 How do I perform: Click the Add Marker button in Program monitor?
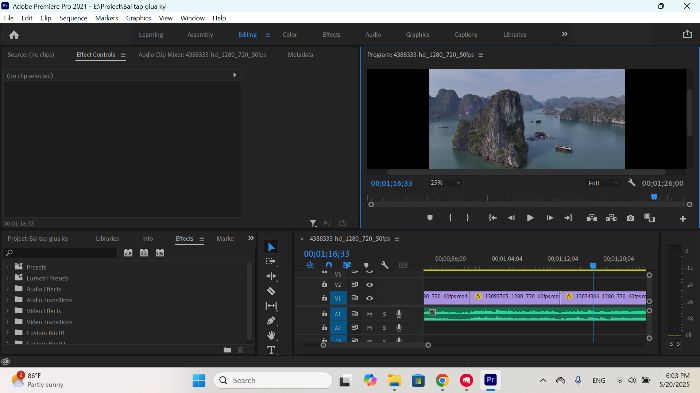(429, 218)
